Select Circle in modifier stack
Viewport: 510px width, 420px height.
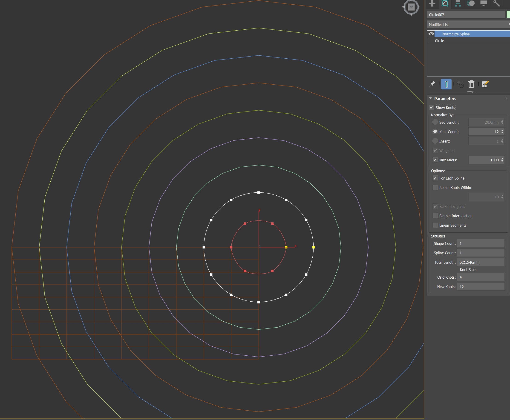coord(439,41)
